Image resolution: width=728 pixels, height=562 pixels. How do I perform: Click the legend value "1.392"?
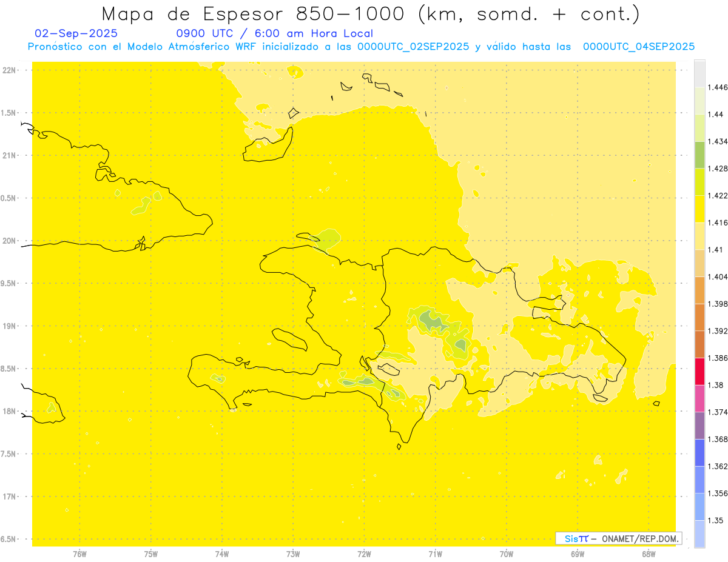(718, 331)
